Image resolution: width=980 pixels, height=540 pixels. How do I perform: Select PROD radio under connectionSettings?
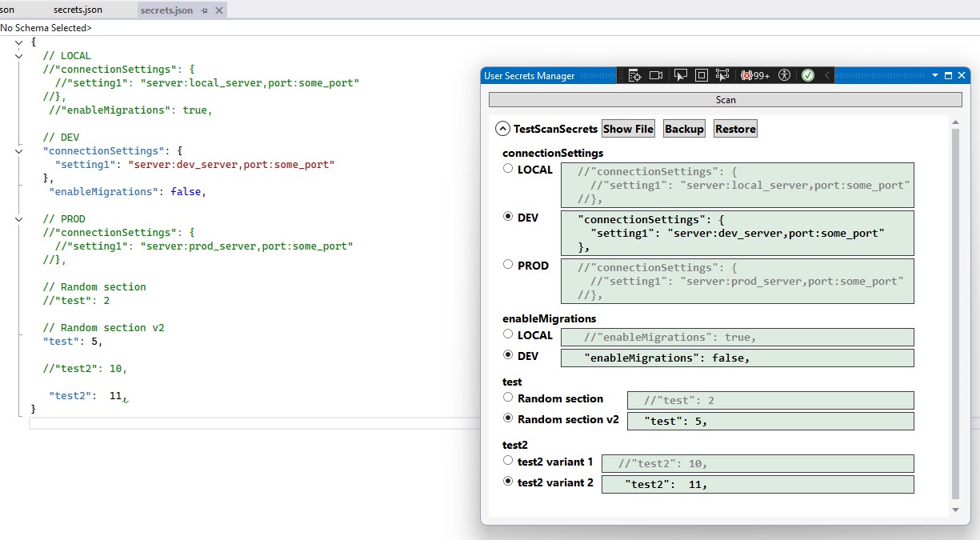click(x=508, y=265)
